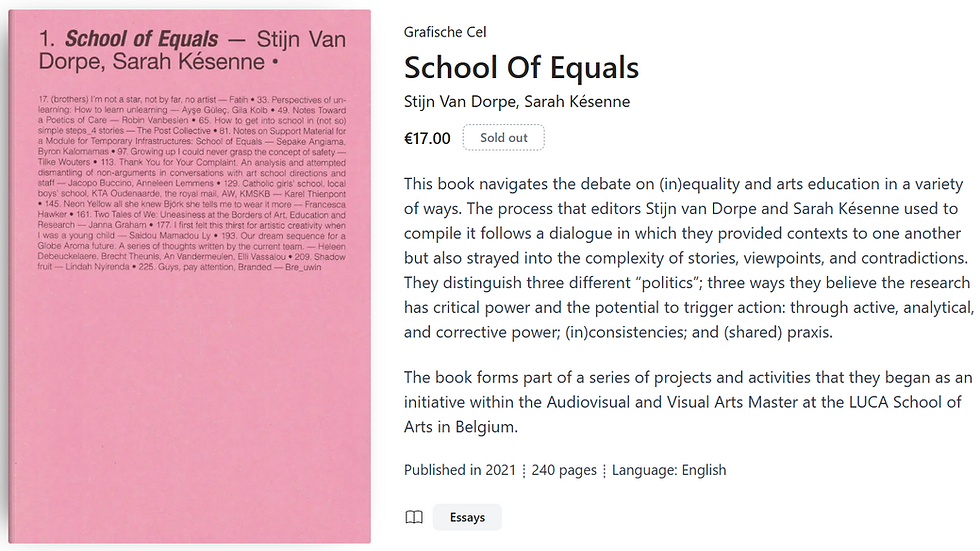Open the pink book cover image
980x551 pixels.
(190, 276)
